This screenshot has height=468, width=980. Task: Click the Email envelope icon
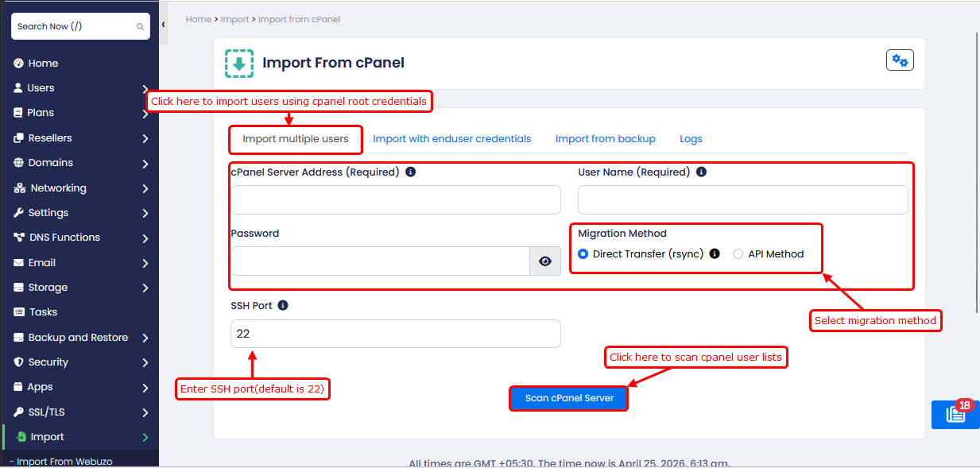[19, 263]
